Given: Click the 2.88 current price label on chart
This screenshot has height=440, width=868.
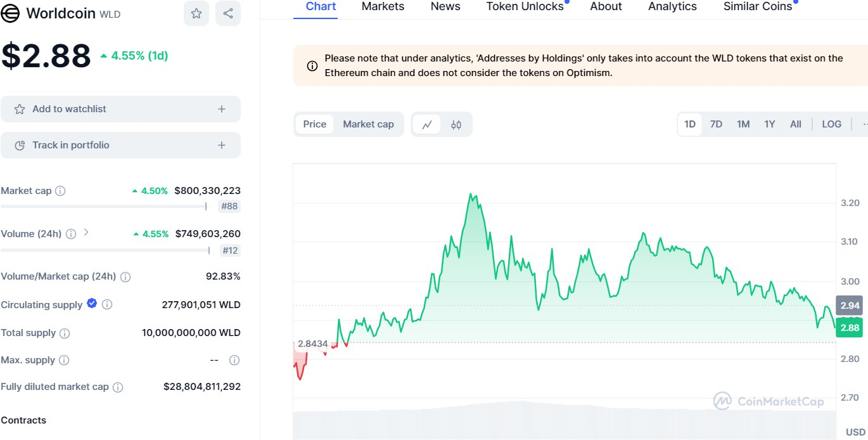Looking at the screenshot, I should (849, 328).
